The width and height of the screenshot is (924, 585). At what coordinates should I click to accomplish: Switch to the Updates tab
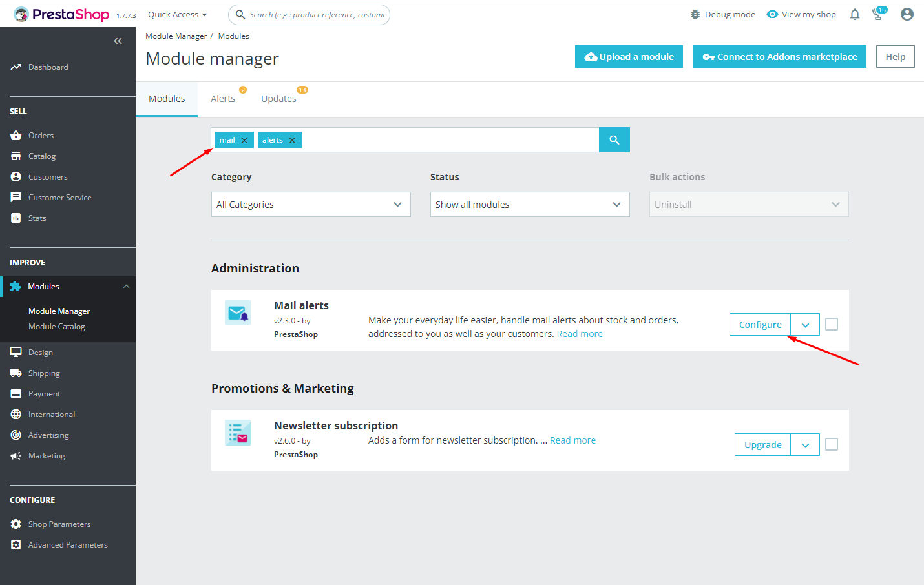pos(279,99)
